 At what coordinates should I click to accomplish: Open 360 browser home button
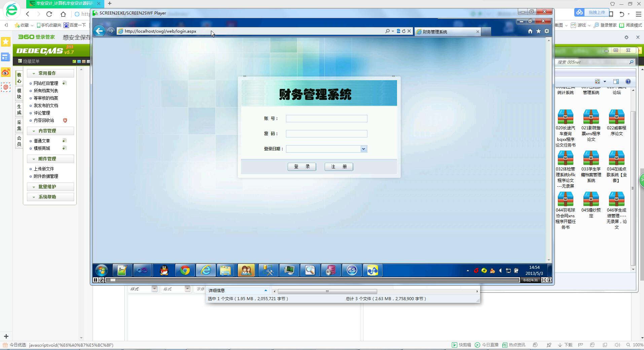point(63,14)
